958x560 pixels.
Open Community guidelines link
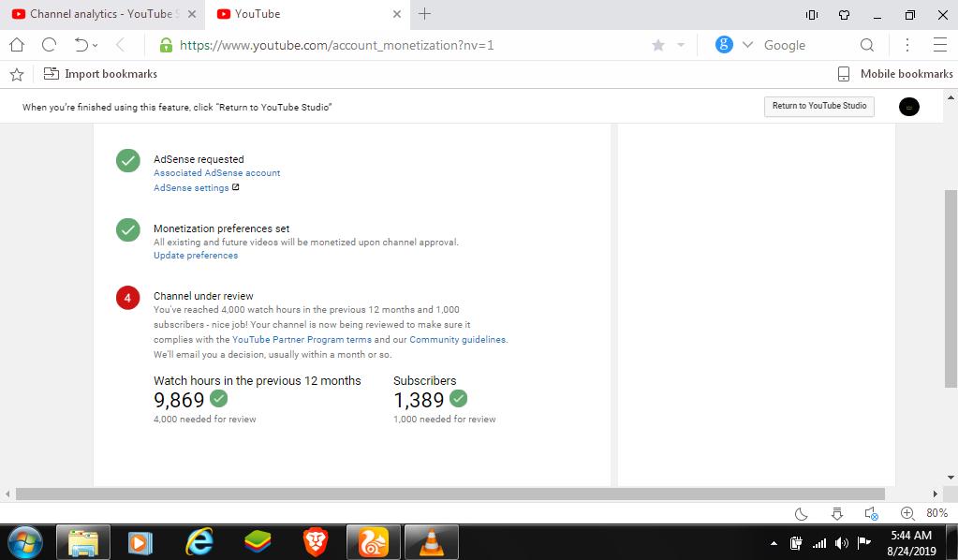click(458, 340)
